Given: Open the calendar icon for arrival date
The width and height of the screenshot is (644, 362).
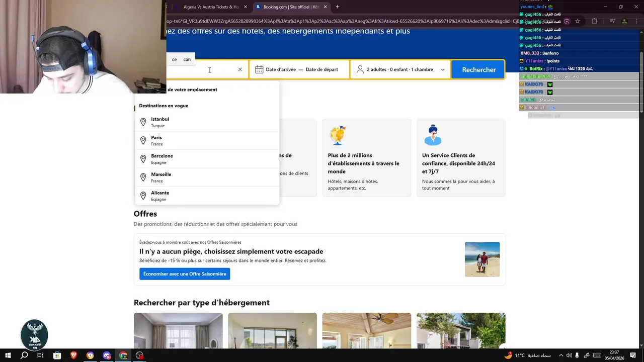Looking at the screenshot, I should point(259,69).
